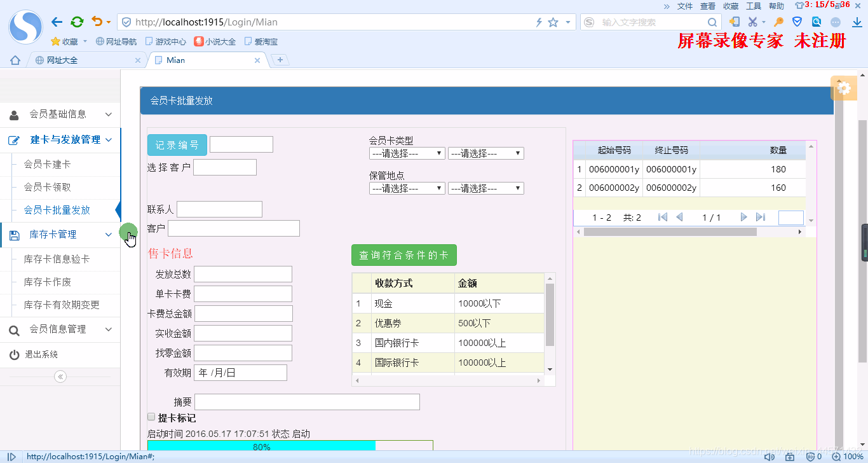
Task: Open 网址导航 bookmark link
Action: point(116,42)
